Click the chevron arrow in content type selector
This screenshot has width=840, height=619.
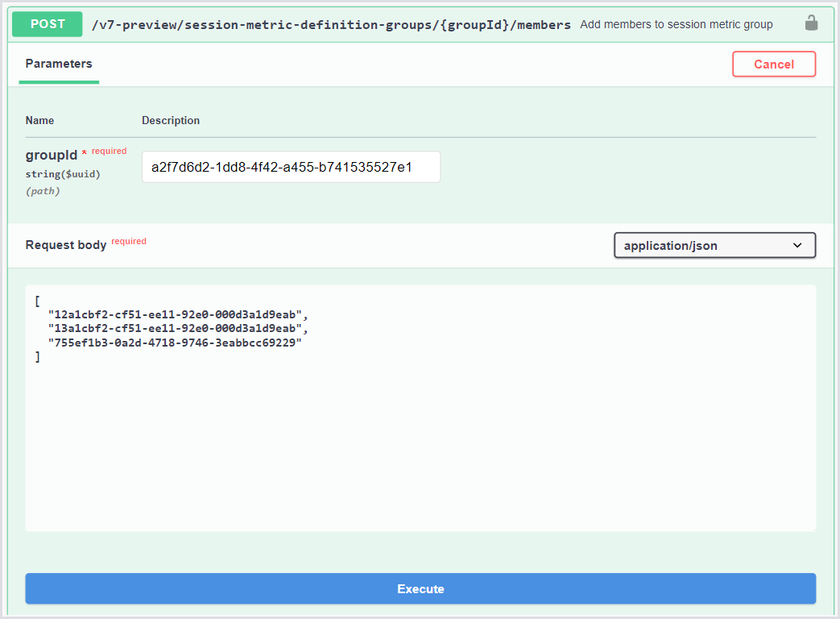click(797, 245)
